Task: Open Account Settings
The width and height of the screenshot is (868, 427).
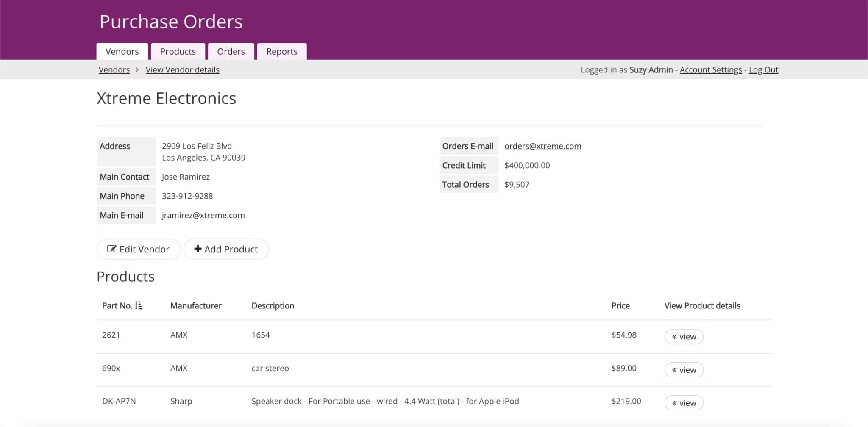Action: click(x=711, y=69)
